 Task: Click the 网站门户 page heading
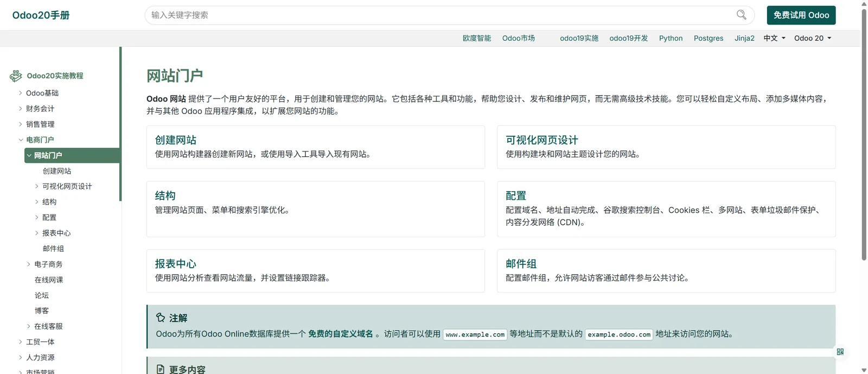click(175, 76)
